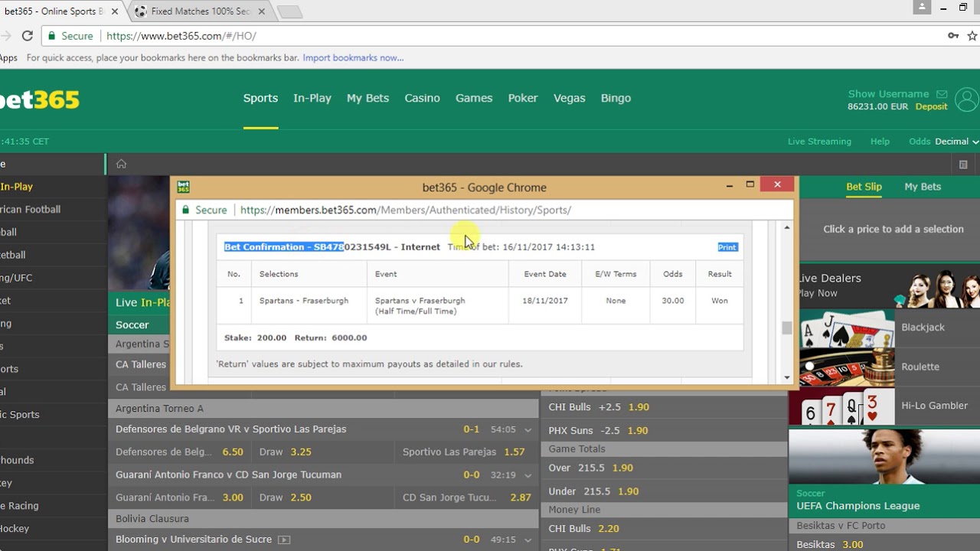Click popup window address URL
Image resolution: width=980 pixels, height=551 pixels.
(406, 210)
